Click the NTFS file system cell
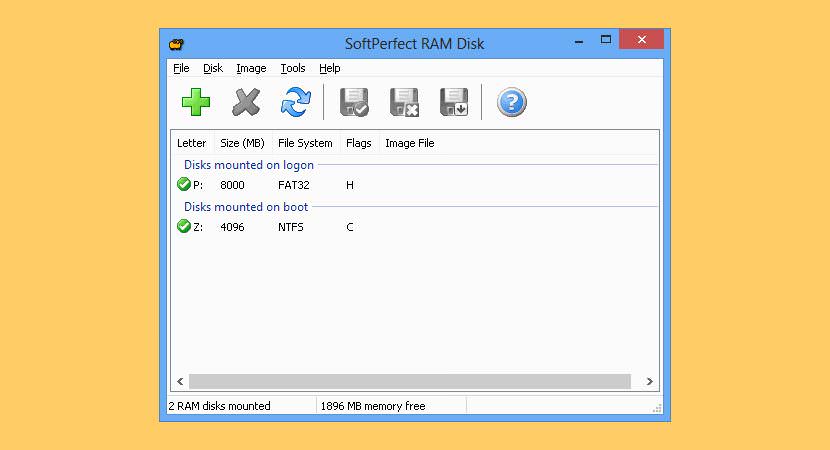This screenshot has height=450, width=830. [291, 227]
